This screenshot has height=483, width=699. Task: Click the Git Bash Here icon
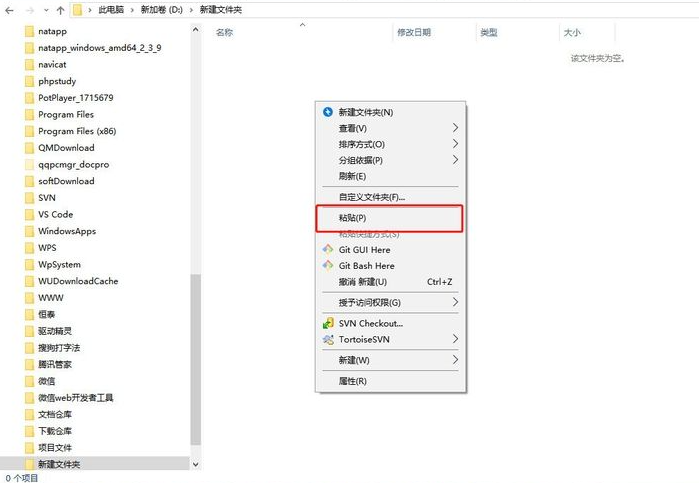pos(328,265)
